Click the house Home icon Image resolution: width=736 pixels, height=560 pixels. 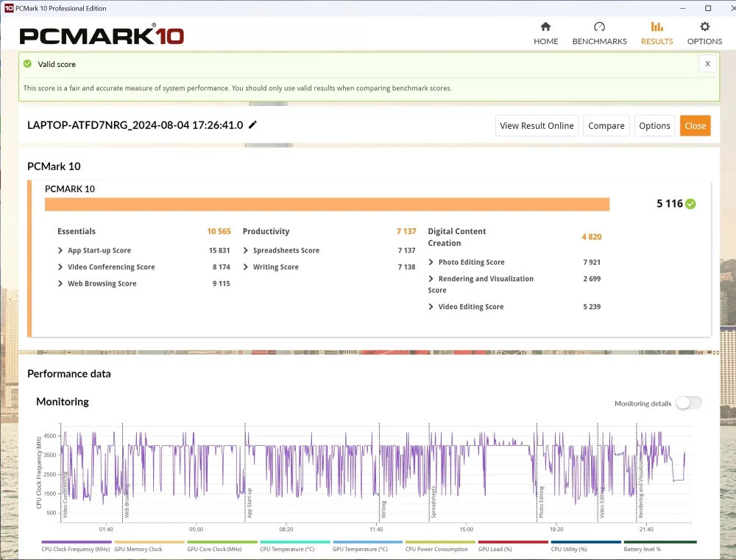545,26
